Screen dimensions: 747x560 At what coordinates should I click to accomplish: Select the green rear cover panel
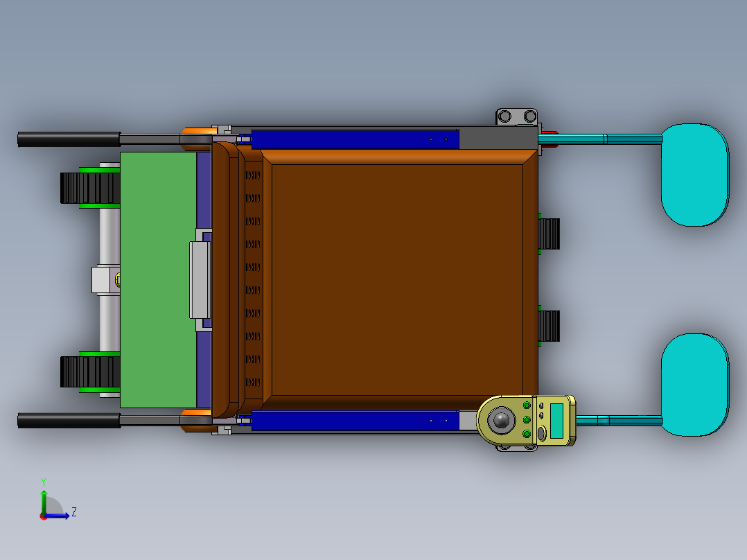tap(158, 280)
